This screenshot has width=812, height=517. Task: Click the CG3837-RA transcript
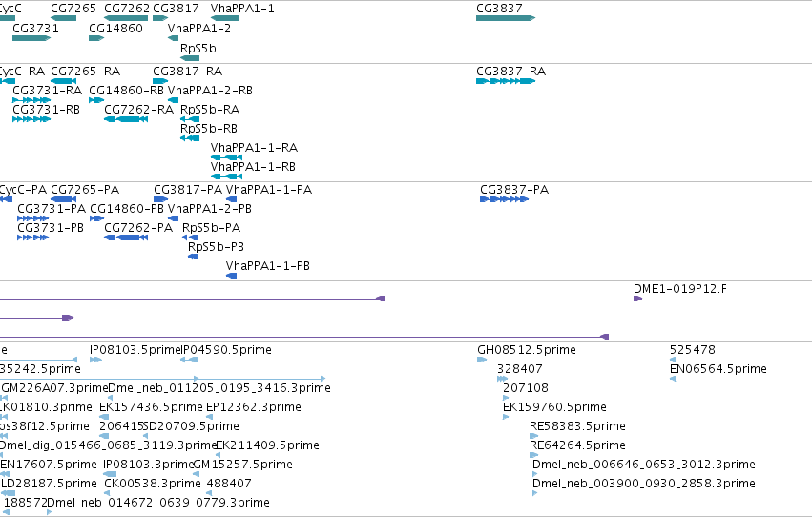[506, 81]
